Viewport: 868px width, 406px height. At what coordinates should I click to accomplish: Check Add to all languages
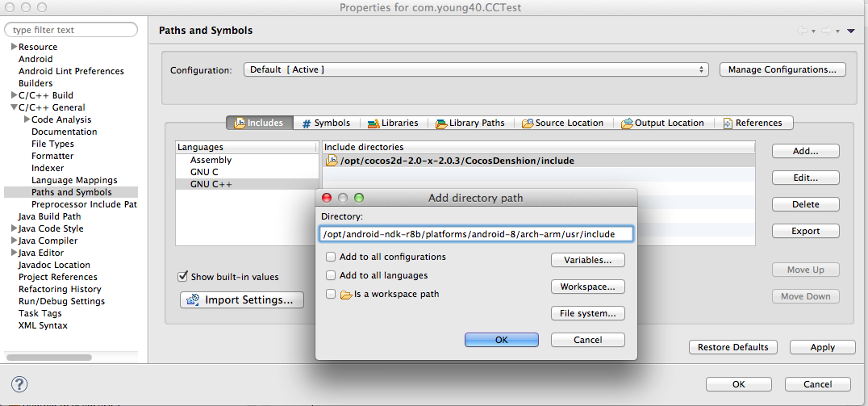coord(331,276)
